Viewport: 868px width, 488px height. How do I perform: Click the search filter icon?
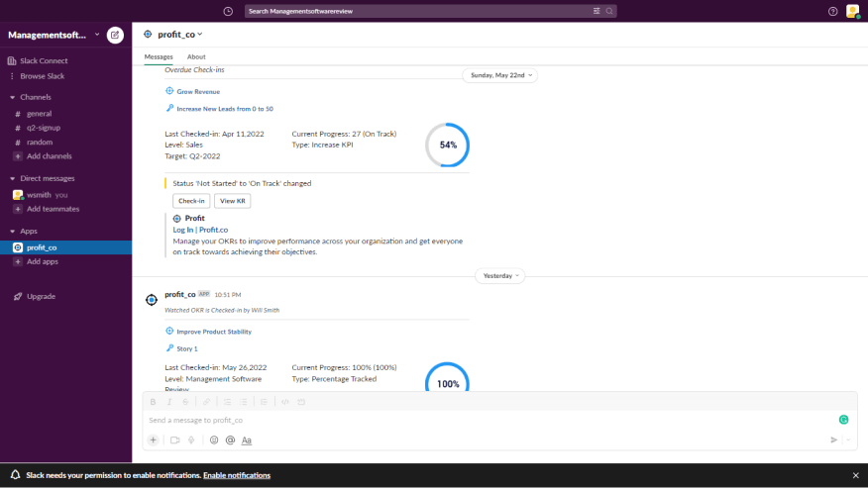[x=597, y=11]
